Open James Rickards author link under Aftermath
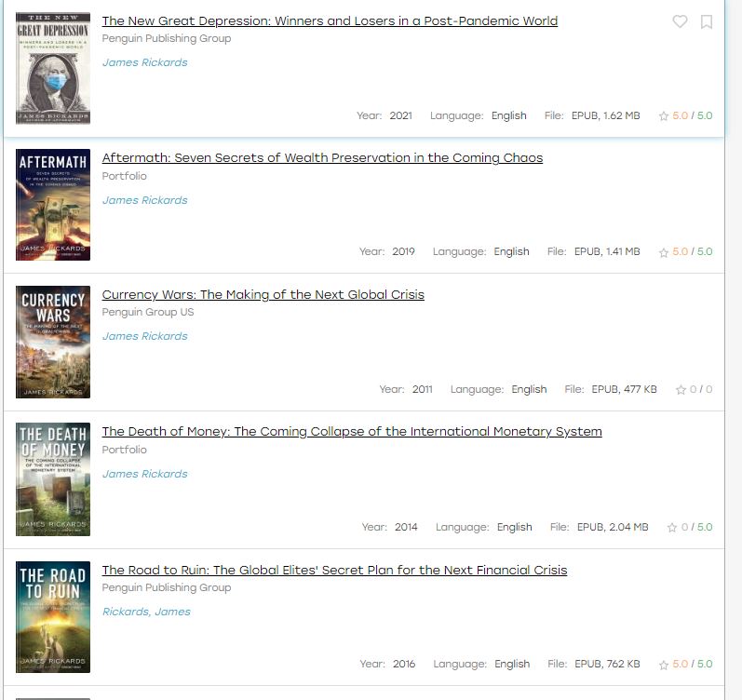This screenshot has height=700, width=742. 145,200
